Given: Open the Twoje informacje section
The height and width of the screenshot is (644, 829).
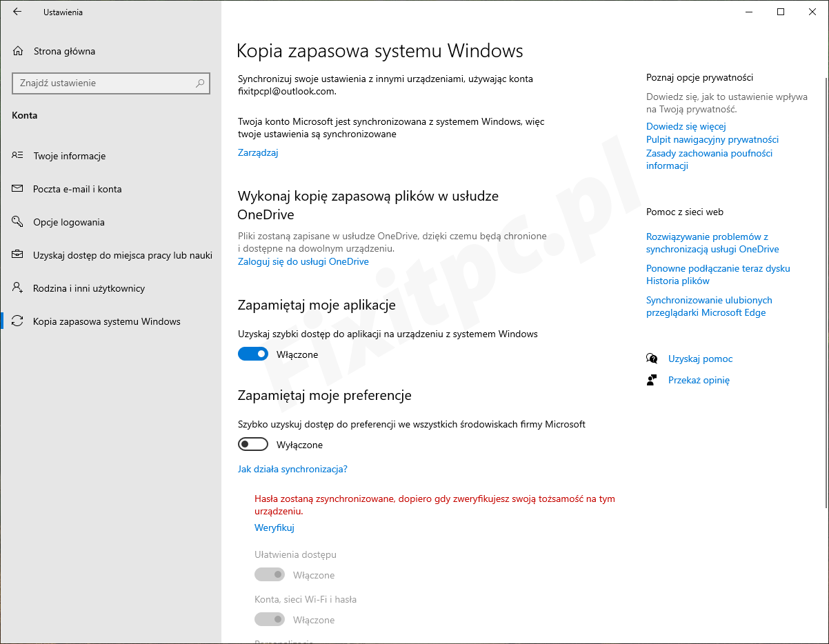Looking at the screenshot, I should pos(69,156).
